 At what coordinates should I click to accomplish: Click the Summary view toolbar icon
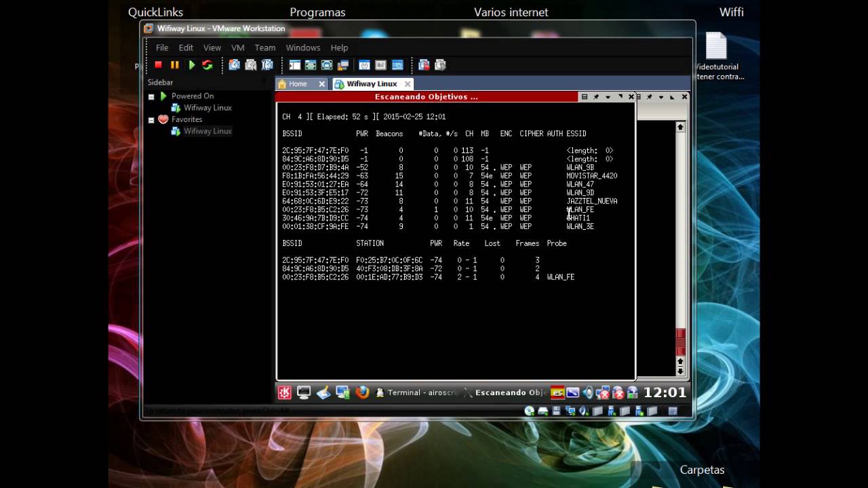[x=364, y=65]
